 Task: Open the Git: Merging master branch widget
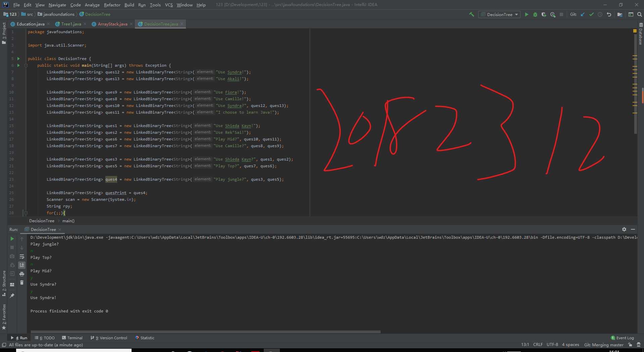coord(604,345)
